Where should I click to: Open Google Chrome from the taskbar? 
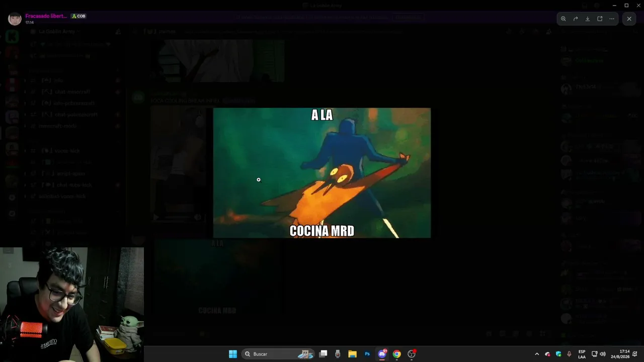[396, 354]
